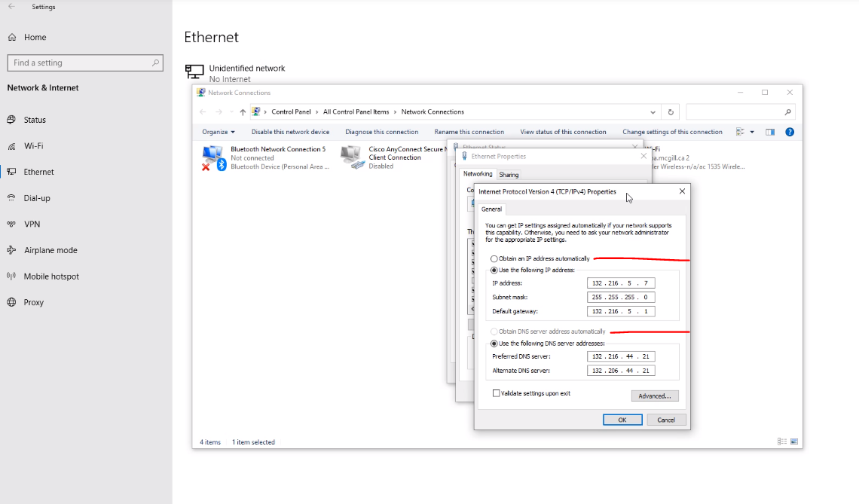Viewport: 859px width, 504px height.
Task: Open the view options dropdown arrow in toolbar
Action: click(x=750, y=131)
